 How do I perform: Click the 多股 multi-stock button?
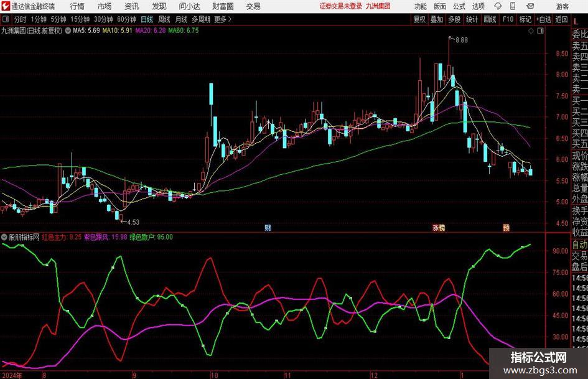click(454, 19)
